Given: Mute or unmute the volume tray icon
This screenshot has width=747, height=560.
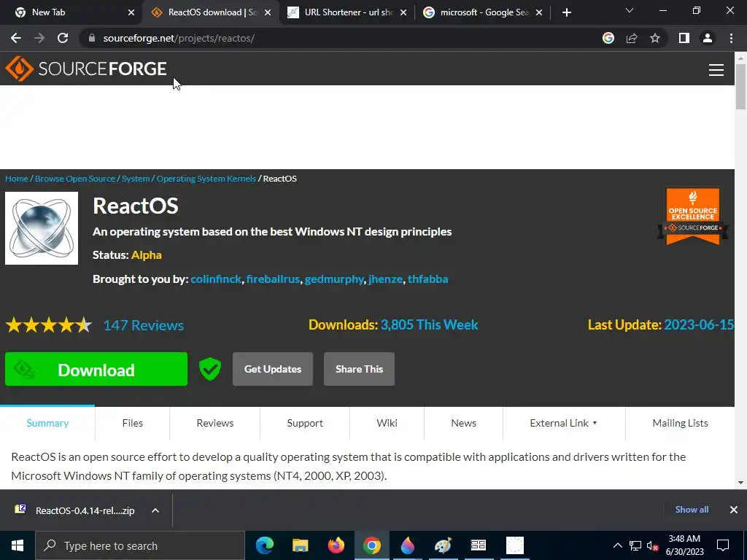Looking at the screenshot, I should tap(652, 545).
